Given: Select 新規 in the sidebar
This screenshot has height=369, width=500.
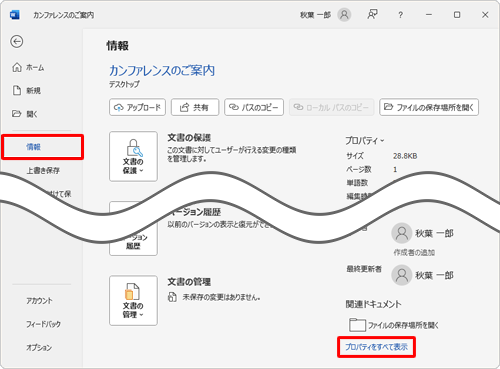Looking at the screenshot, I should 27,90.
